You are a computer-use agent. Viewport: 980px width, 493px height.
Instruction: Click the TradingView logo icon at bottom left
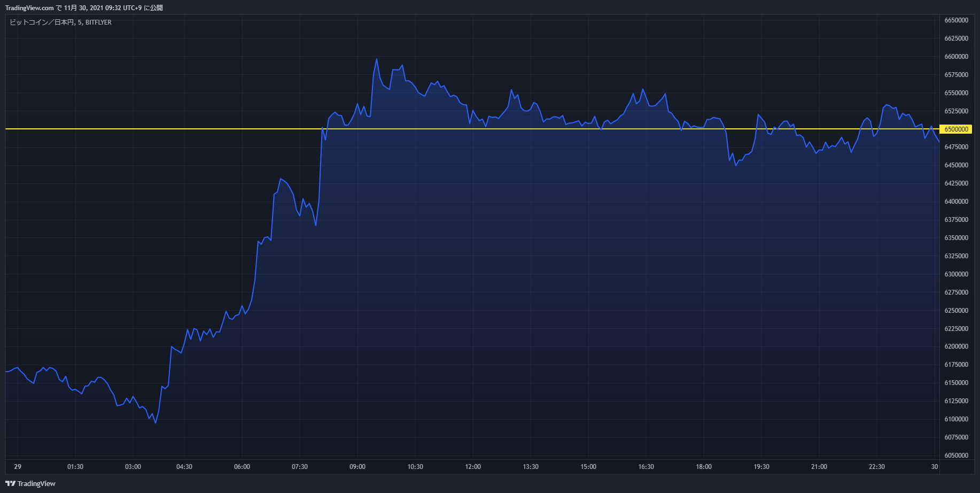[10, 483]
